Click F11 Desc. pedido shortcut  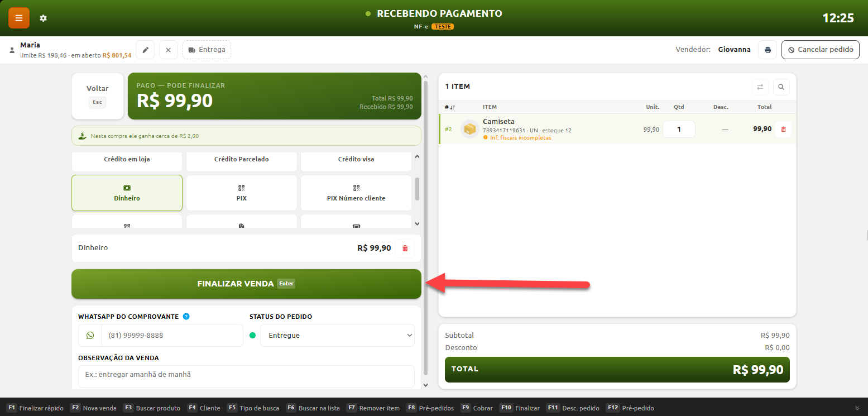573,408
